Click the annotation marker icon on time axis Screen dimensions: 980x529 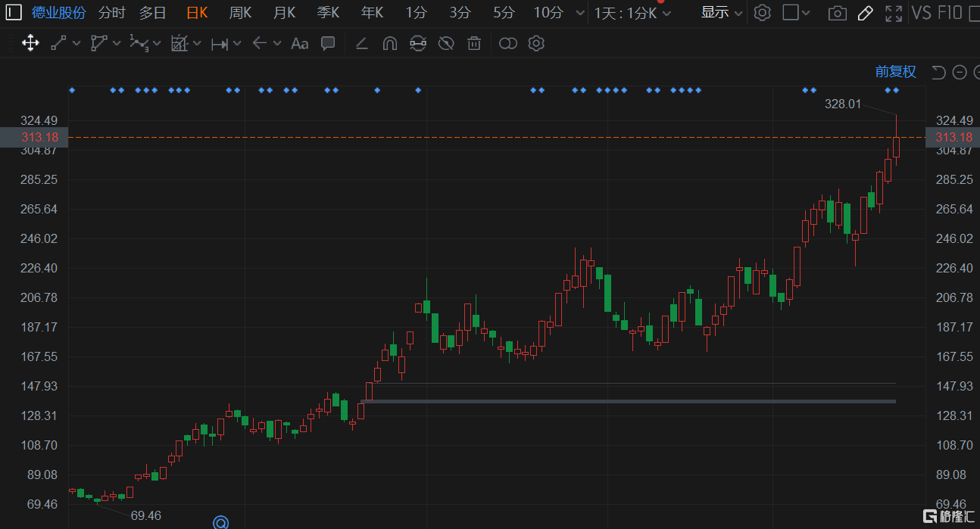[x=220, y=522]
